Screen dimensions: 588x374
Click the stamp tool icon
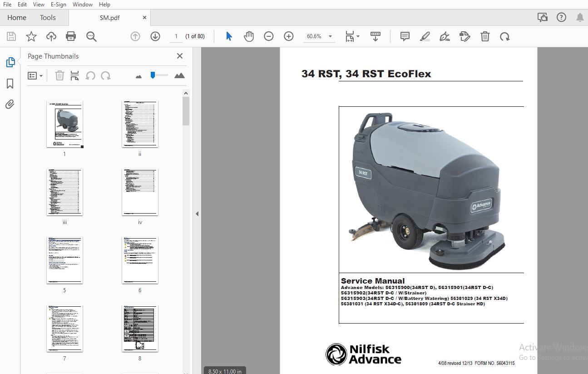click(465, 36)
